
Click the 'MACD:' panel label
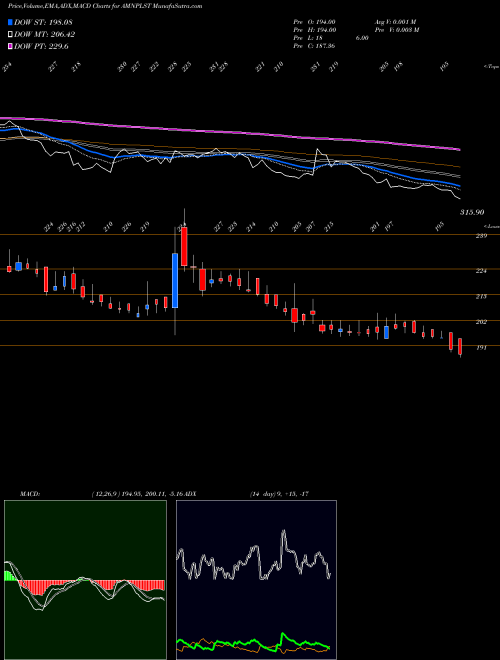(29, 494)
